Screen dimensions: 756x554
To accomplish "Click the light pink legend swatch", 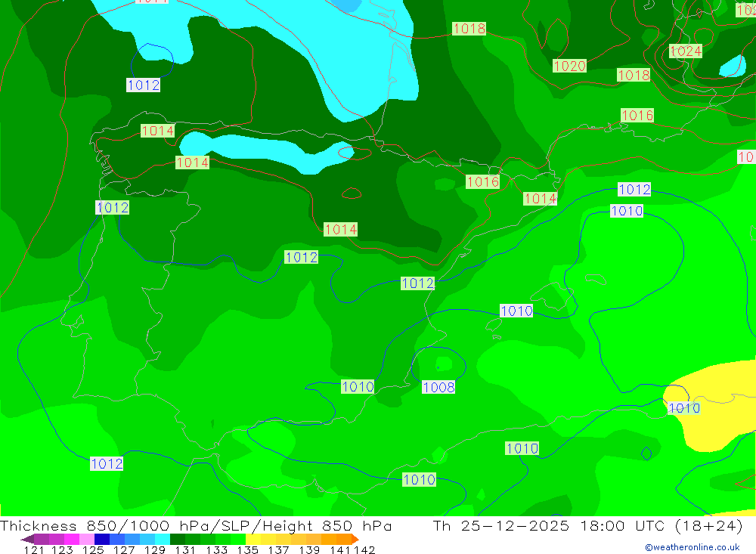I will pos(86,539).
